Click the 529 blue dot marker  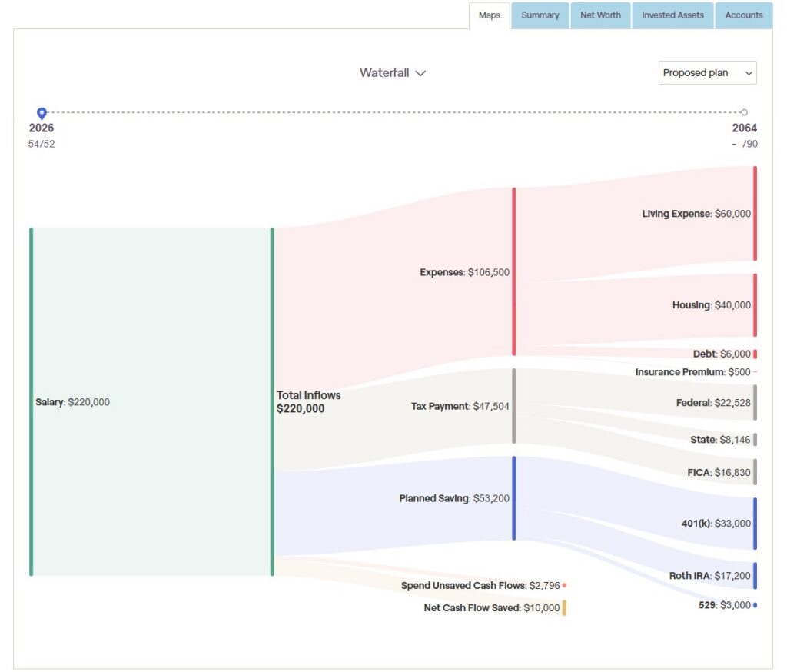click(x=755, y=605)
